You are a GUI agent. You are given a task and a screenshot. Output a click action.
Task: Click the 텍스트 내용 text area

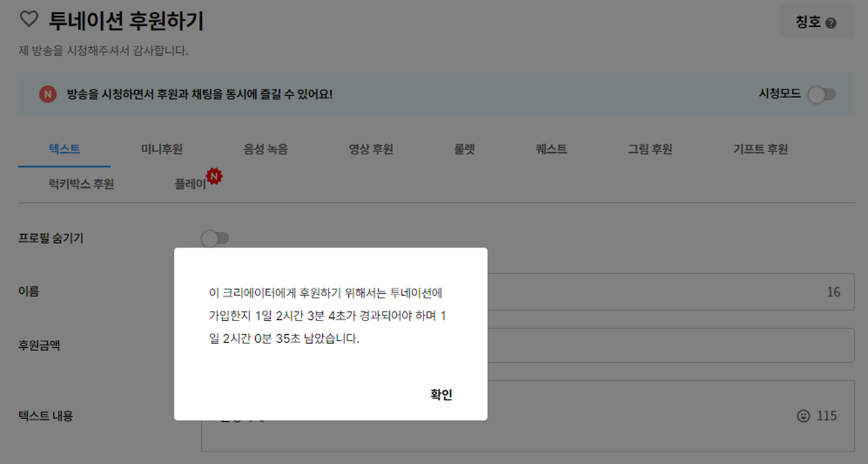[x=528, y=416]
